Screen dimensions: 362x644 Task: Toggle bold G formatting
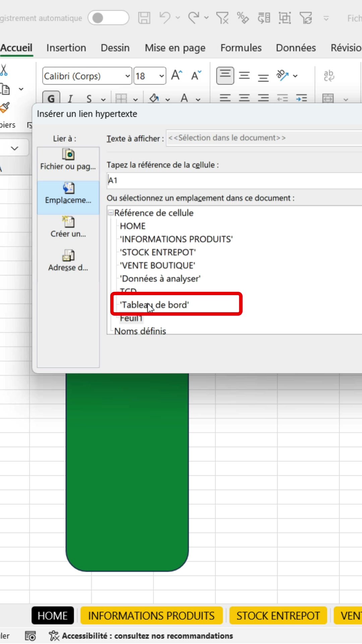(51, 98)
